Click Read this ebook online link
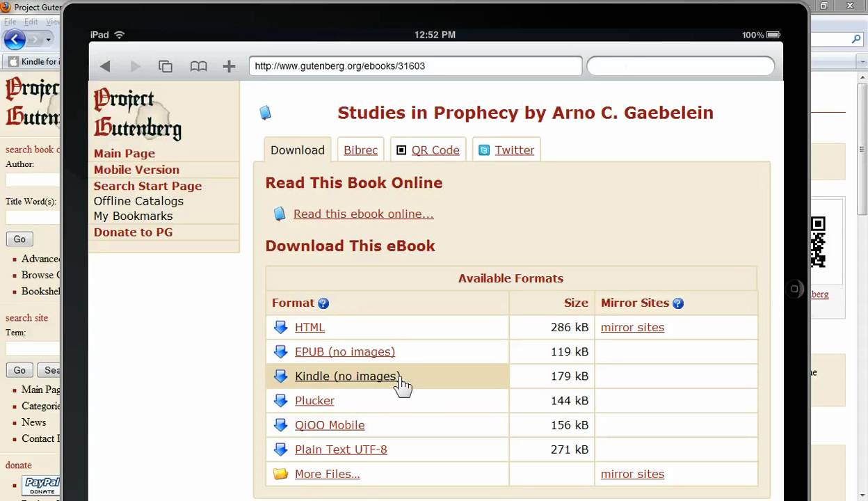Screen dimensions: 868x501 point(363,214)
